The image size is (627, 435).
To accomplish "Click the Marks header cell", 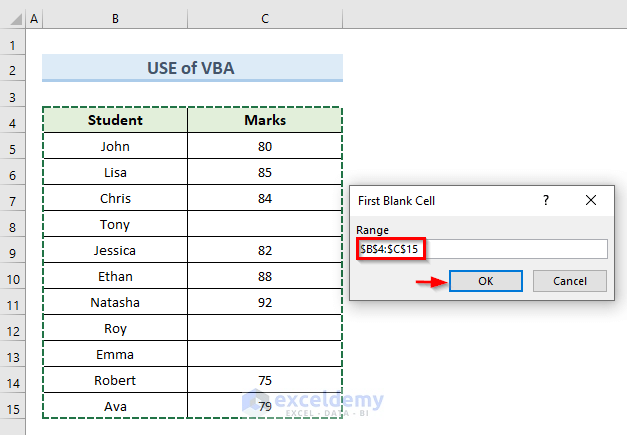I will coord(265,121).
